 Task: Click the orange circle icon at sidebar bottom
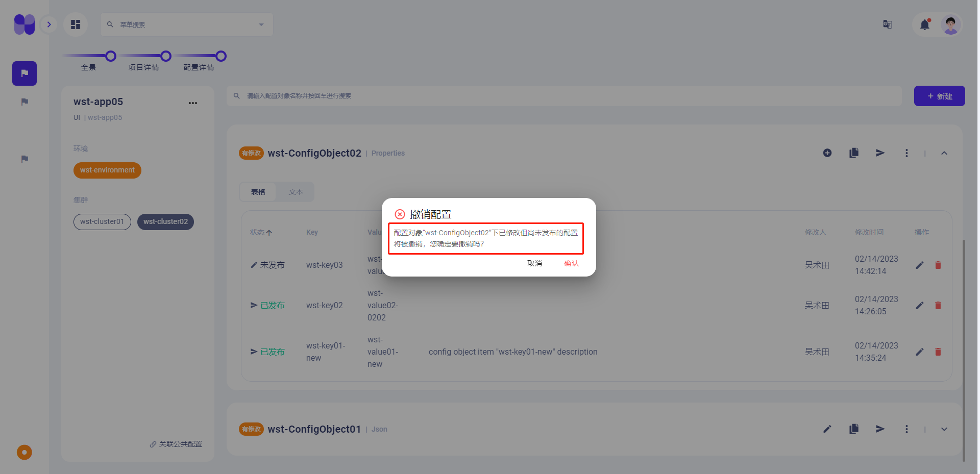point(24,453)
